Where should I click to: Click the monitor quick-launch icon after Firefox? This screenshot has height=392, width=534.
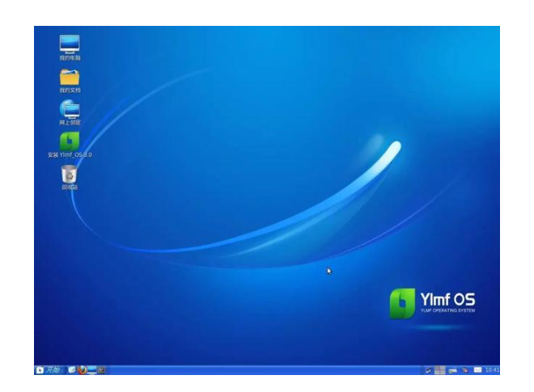(x=91, y=369)
